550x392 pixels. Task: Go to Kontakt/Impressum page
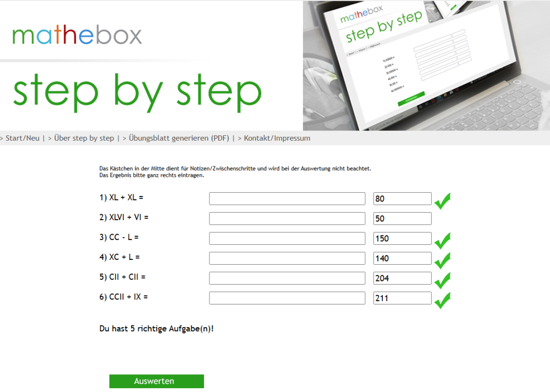tap(277, 138)
